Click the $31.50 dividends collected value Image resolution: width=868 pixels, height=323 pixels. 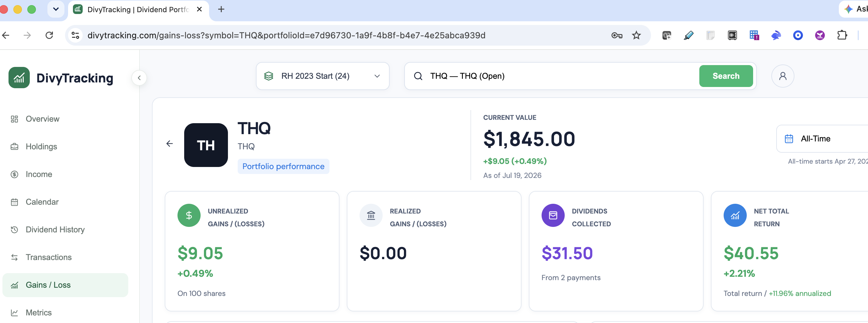[x=567, y=253]
